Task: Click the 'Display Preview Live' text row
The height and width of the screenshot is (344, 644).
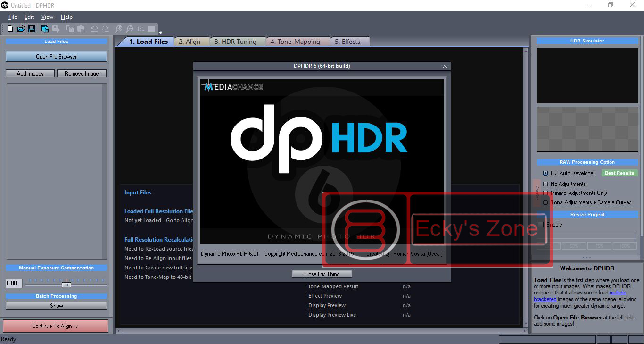Action: coord(332,315)
